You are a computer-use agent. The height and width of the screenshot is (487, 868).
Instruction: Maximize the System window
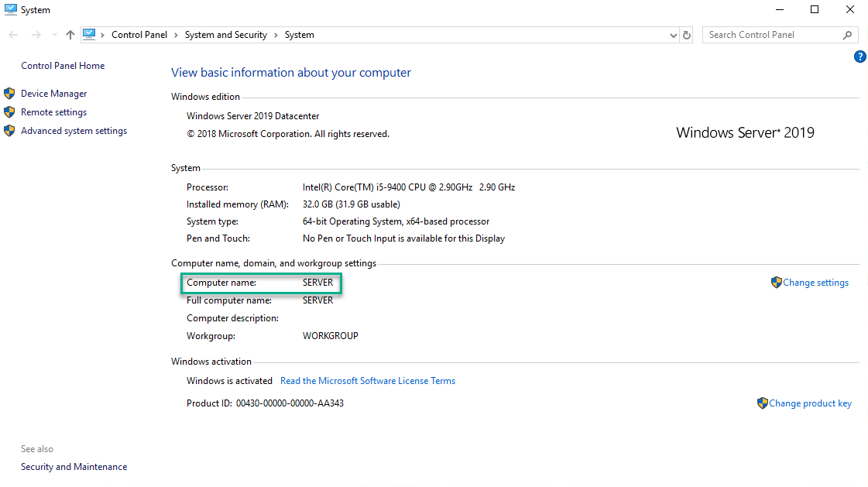tap(815, 9)
